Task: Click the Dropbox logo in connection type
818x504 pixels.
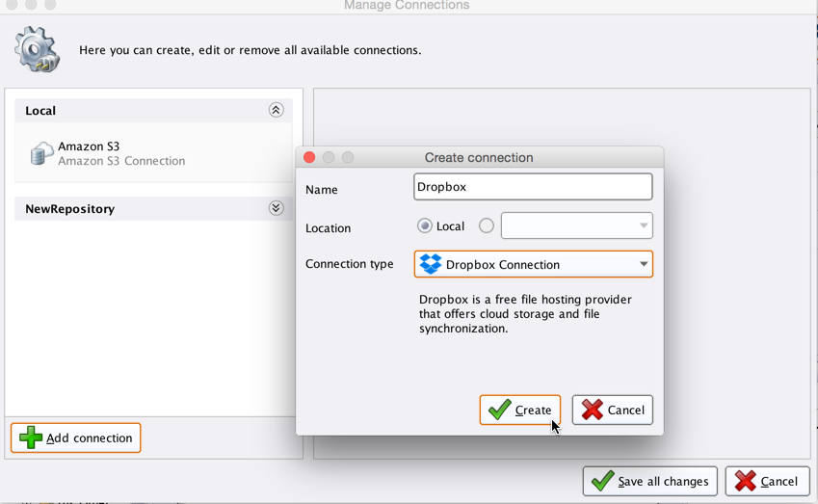Action: (431, 264)
